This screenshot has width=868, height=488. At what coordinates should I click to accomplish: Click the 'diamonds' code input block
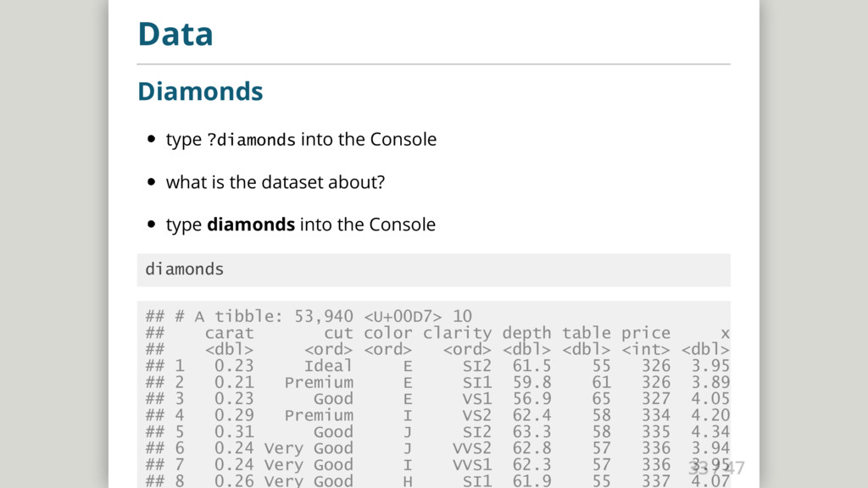point(185,269)
